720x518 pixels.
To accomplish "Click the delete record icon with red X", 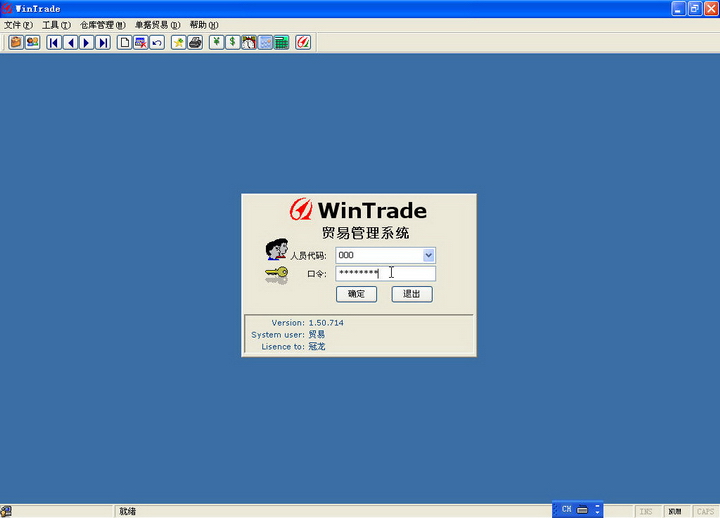I will pos(141,43).
